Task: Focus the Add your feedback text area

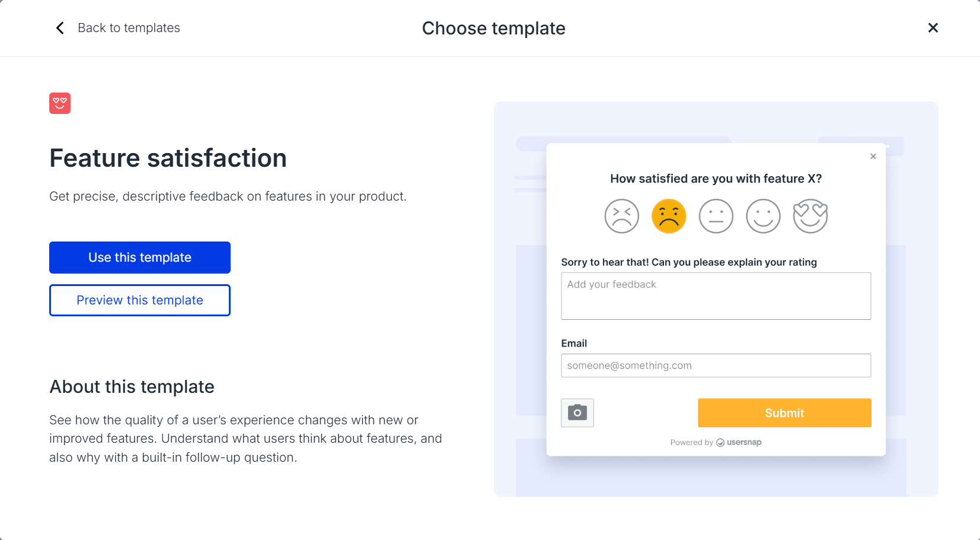Action: click(x=716, y=296)
